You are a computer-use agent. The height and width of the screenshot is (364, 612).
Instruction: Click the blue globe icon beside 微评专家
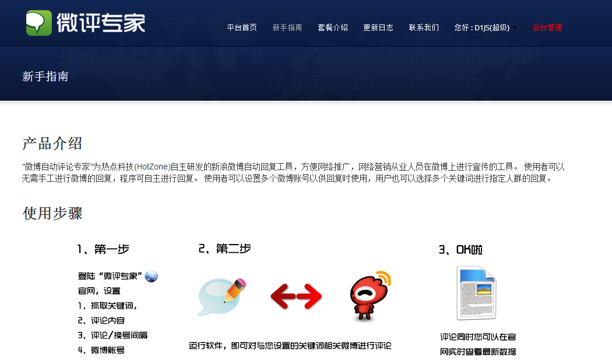[x=151, y=276]
